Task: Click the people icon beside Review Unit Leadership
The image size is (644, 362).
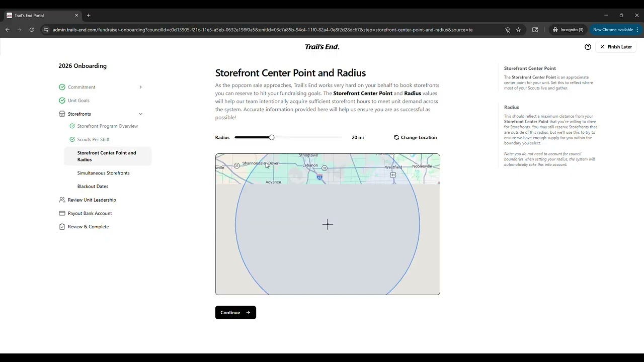Action: click(x=62, y=200)
